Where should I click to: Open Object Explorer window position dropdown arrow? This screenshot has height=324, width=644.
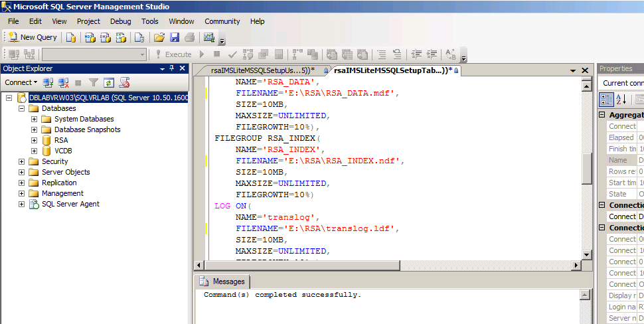point(163,69)
